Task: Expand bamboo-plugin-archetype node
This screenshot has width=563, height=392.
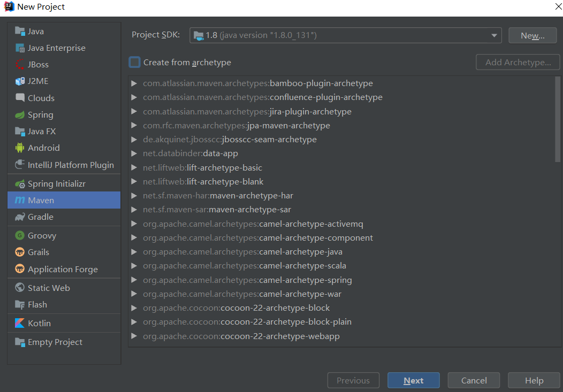Action: pos(134,83)
